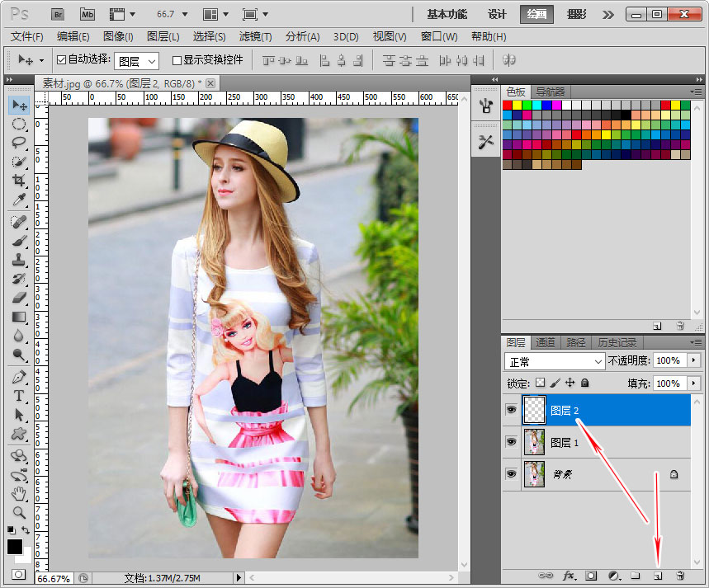Switch to the 历史记录 tab

tap(617, 342)
